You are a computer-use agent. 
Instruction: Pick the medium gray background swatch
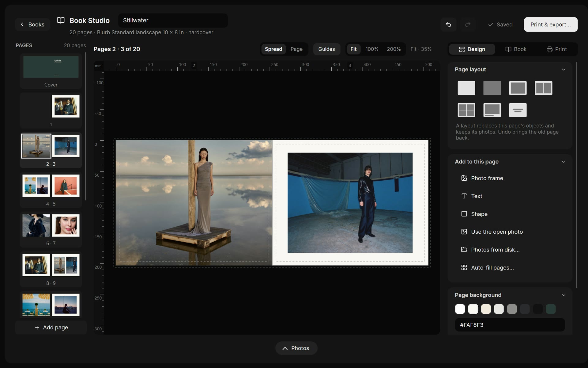pos(512,309)
